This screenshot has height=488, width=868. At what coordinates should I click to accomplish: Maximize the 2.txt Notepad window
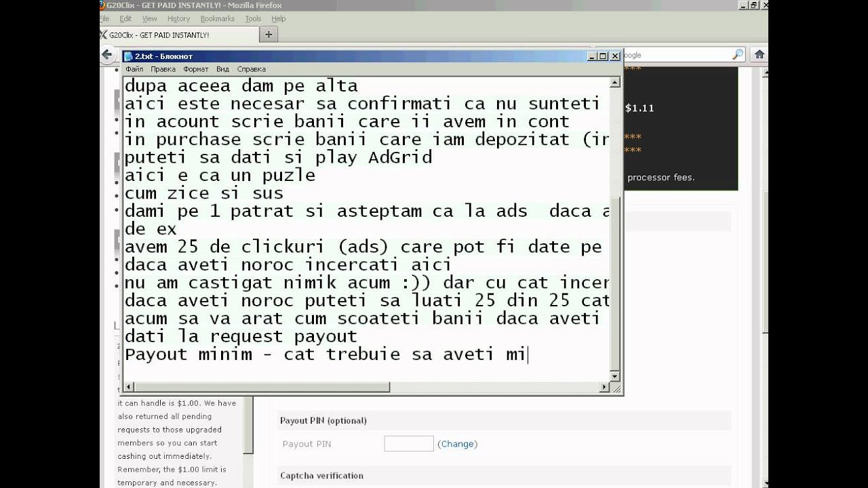(603, 56)
